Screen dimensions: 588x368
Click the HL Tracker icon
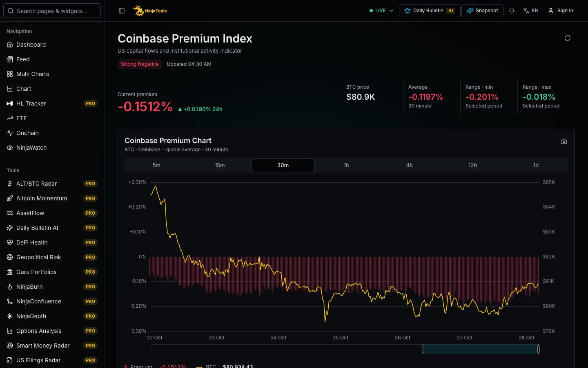(10, 103)
